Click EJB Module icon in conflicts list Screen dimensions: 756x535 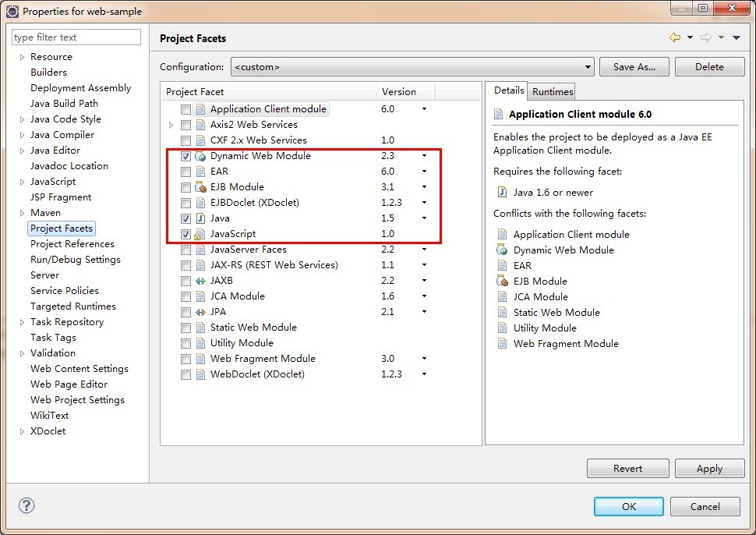pyautogui.click(x=502, y=282)
